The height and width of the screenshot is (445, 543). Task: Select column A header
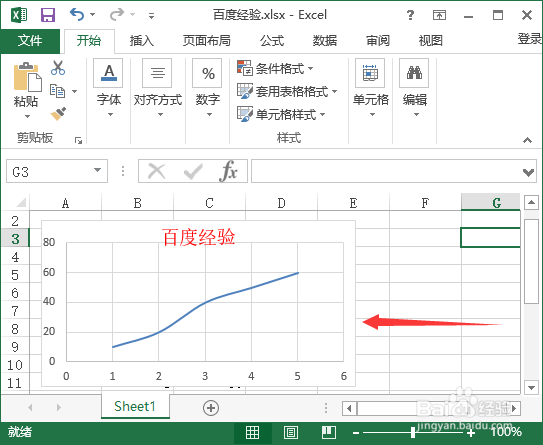[x=65, y=203]
